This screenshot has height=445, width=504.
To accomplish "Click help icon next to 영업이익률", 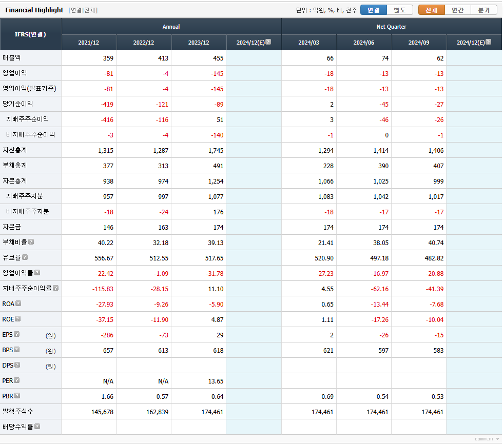I will (x=37, y=273).
